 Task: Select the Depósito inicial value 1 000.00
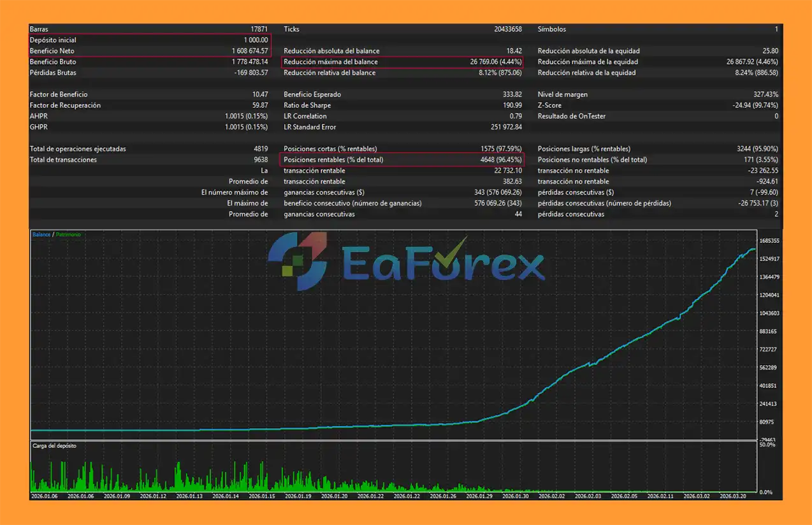[x=256, y=40]
